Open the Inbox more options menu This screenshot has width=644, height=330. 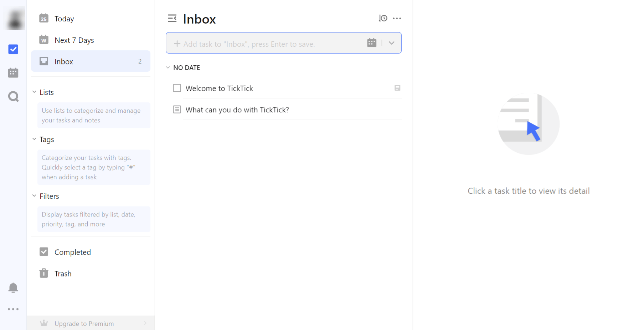[397, 18]
